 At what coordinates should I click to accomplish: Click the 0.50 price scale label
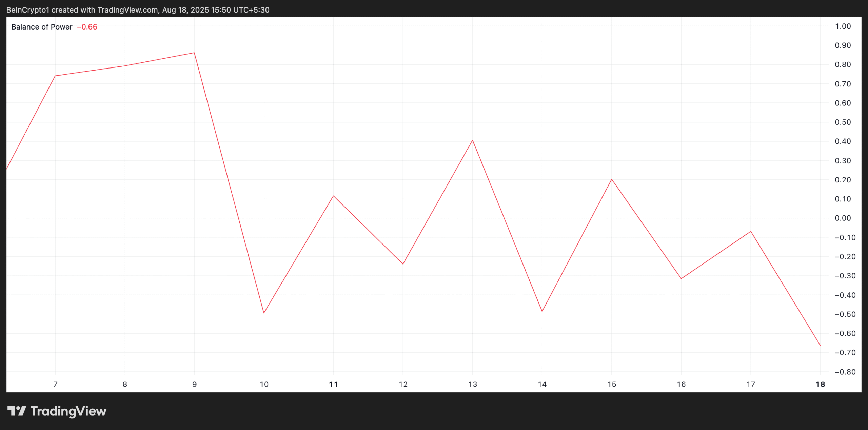click(843, 122)
